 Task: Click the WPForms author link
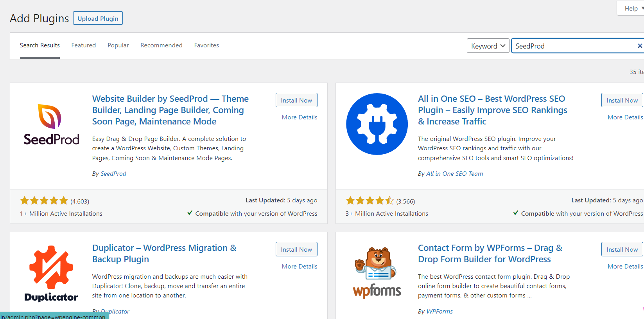[439, 312]
